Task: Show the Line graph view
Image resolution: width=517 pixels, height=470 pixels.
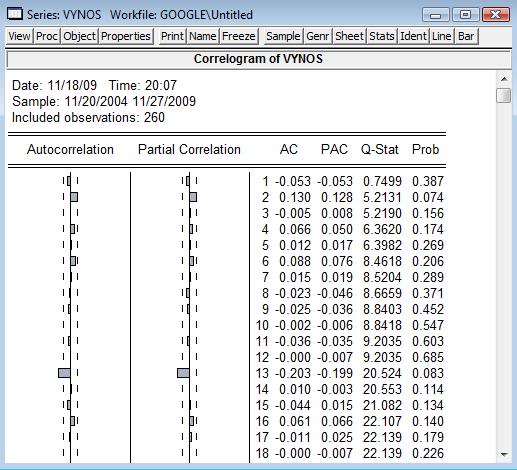Action: pos(442,36)
